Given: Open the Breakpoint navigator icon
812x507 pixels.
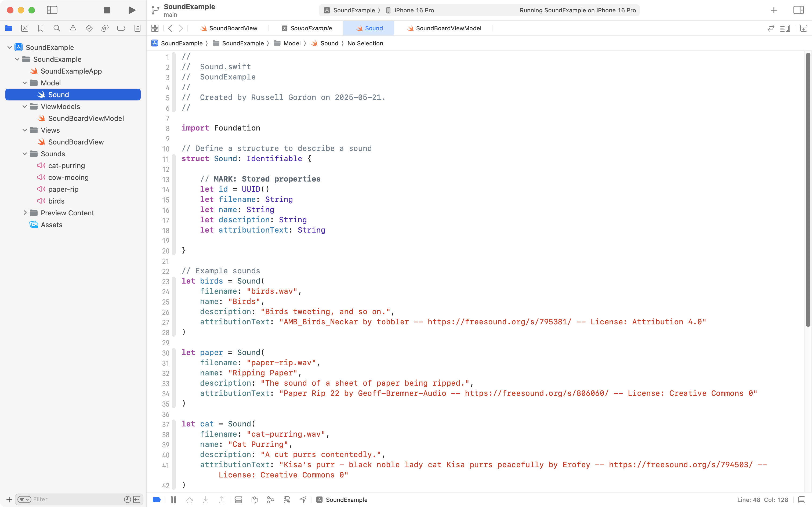Looking at the screenshot, I should coord(121,28).
